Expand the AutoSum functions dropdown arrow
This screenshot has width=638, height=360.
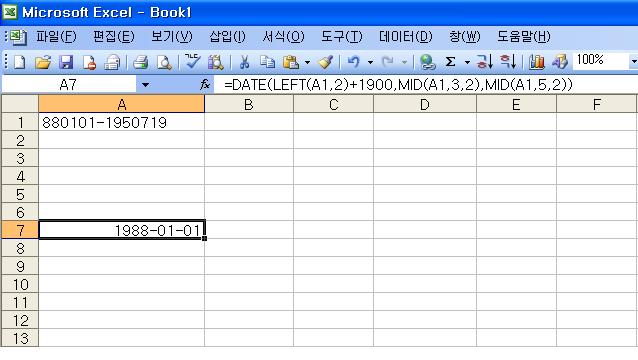(x=467, y=63)
